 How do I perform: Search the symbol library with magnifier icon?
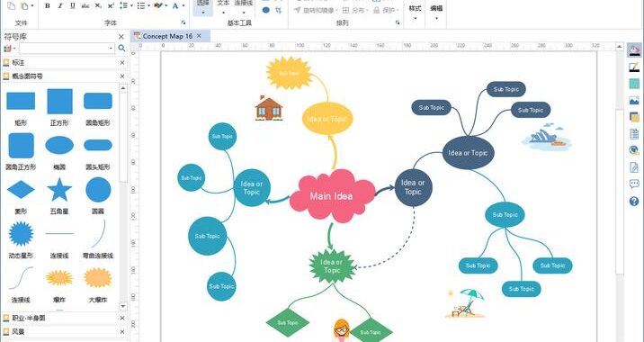121,49
